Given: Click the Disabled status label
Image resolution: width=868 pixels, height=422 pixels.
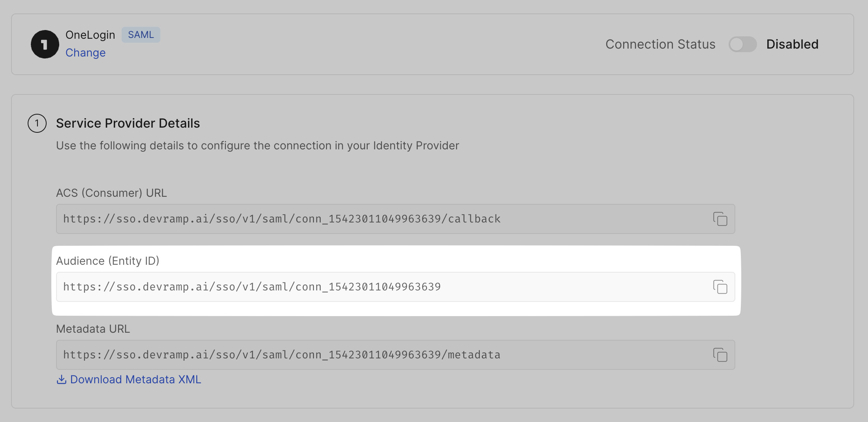Looking at the screenshot, I should (x=792, y=44).
